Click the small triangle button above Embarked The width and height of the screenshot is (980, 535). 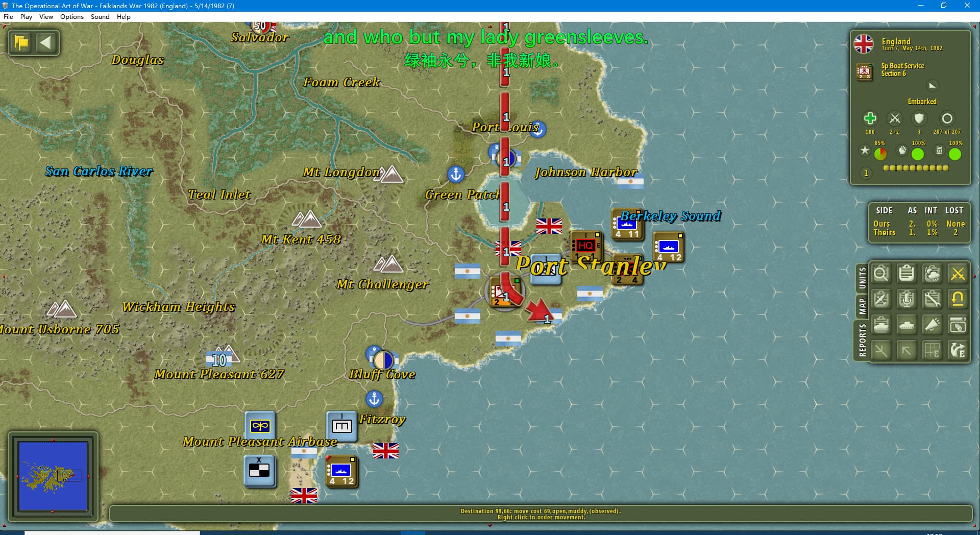point(933,85)
